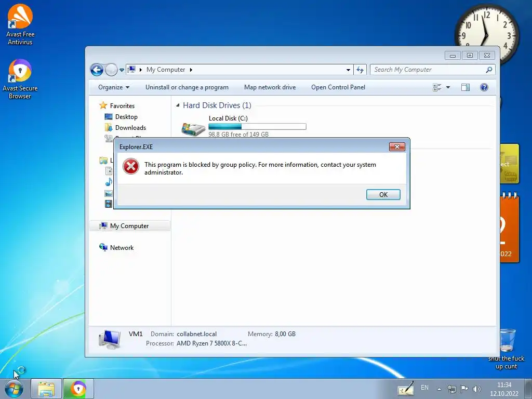532x399 pixels.
Task: Click the volume speaker tray icon
Action: click(477, 389)
